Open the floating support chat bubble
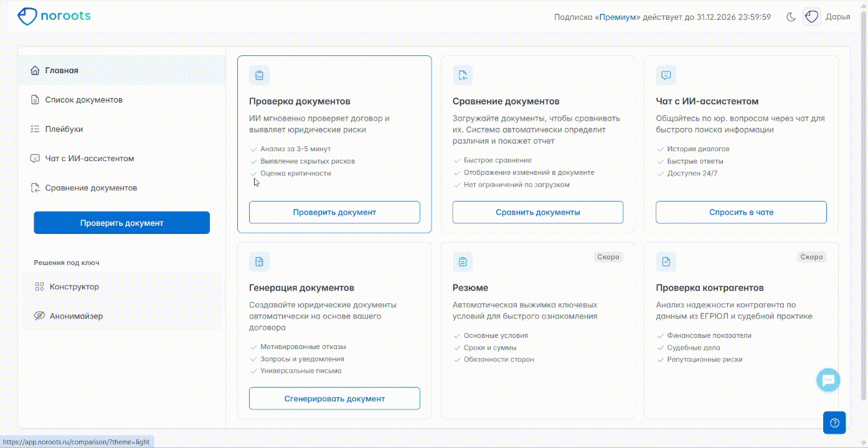Screen dimensions: 868x448 tap(828, 380)
